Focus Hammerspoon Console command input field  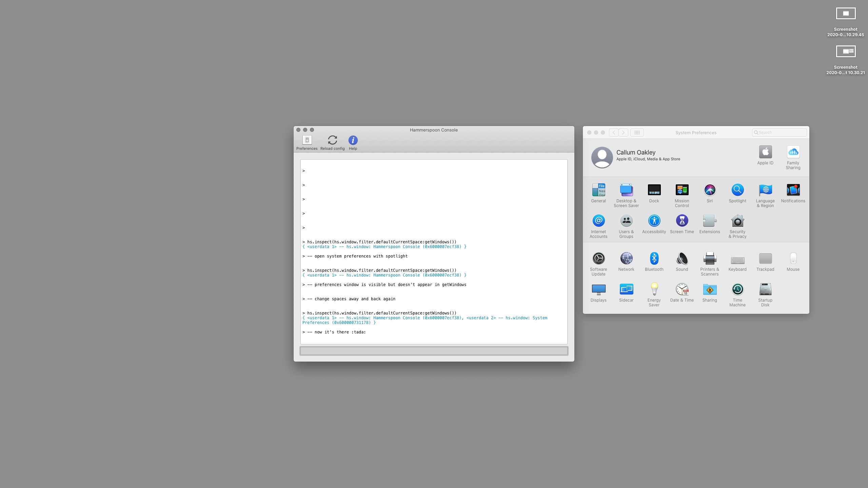pos(434,351)
